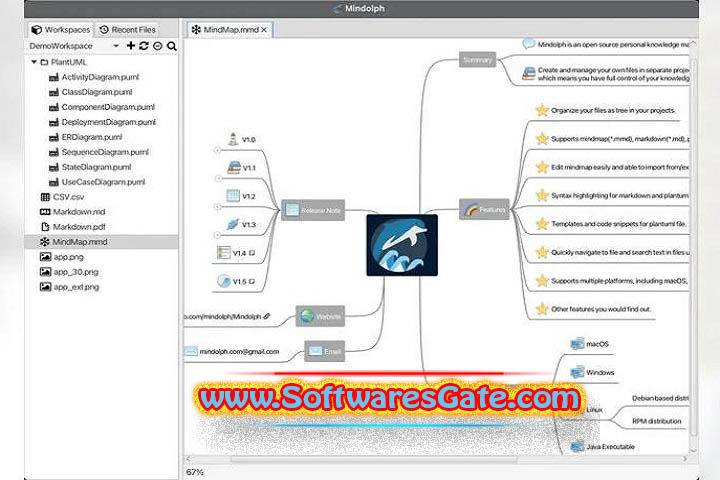This screenshot has width=720, height=480.
Task: Collapse the V1.1 node circle
Action: (x=218, y=179)
